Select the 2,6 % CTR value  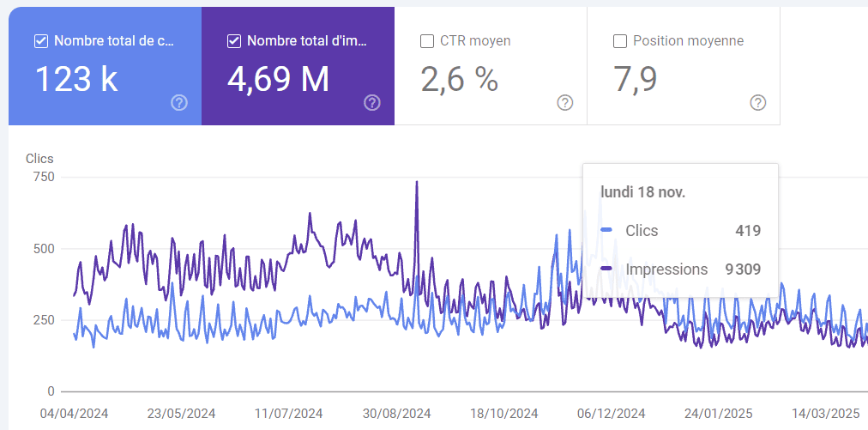pos(460,79)
